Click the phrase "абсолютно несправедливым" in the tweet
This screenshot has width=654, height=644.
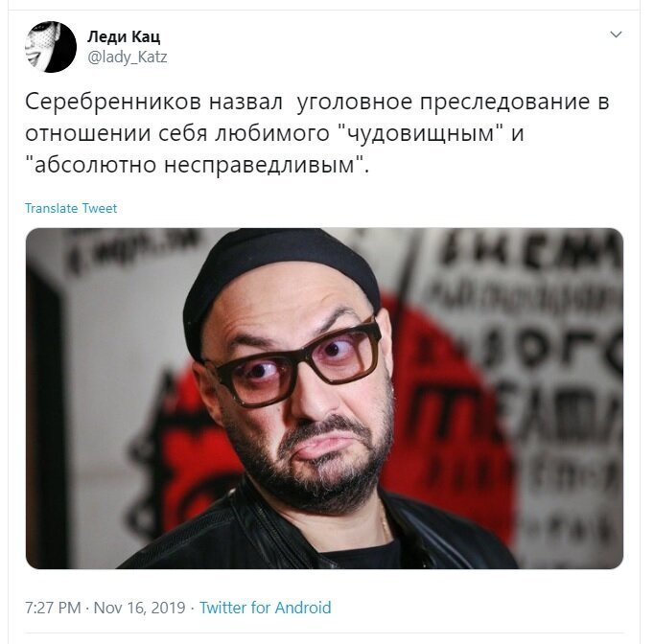(x=196, y=165)
